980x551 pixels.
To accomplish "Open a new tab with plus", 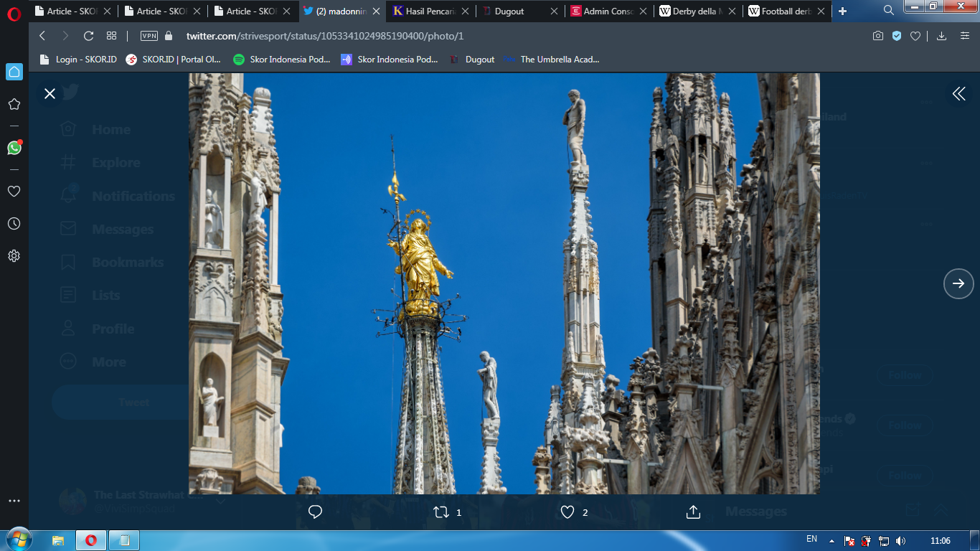I will (x=843, y=11).
